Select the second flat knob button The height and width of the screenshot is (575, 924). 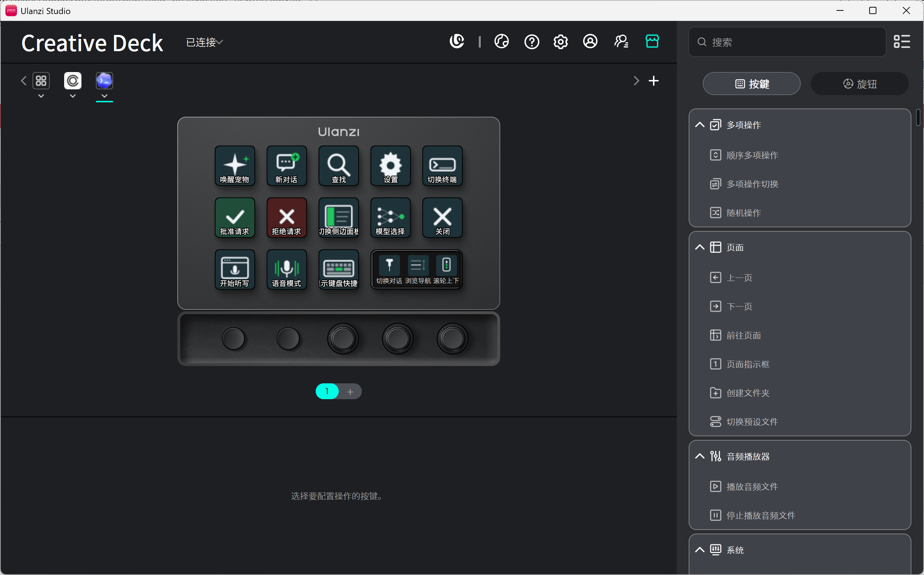coord(288,338)
